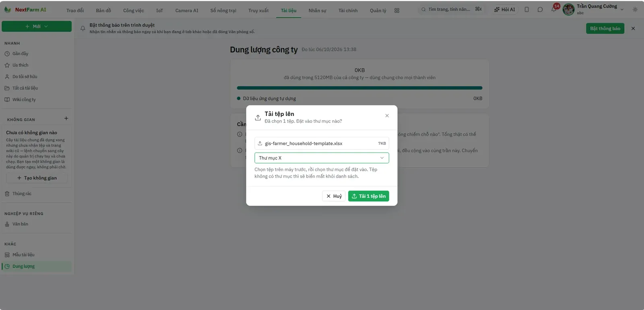Close the Tải tệp lên dialog
This screenshot has width=644, height=310.
387,116
